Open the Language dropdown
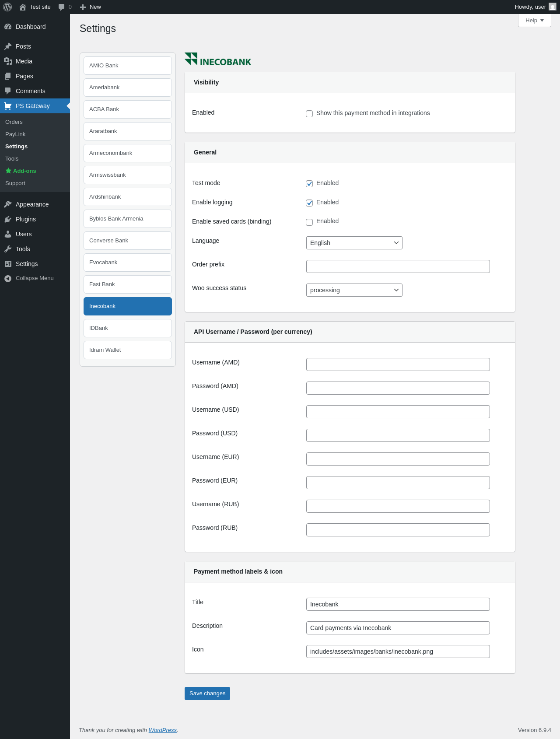The width and height of the screenshot is (560, 739). pos(354,243)
